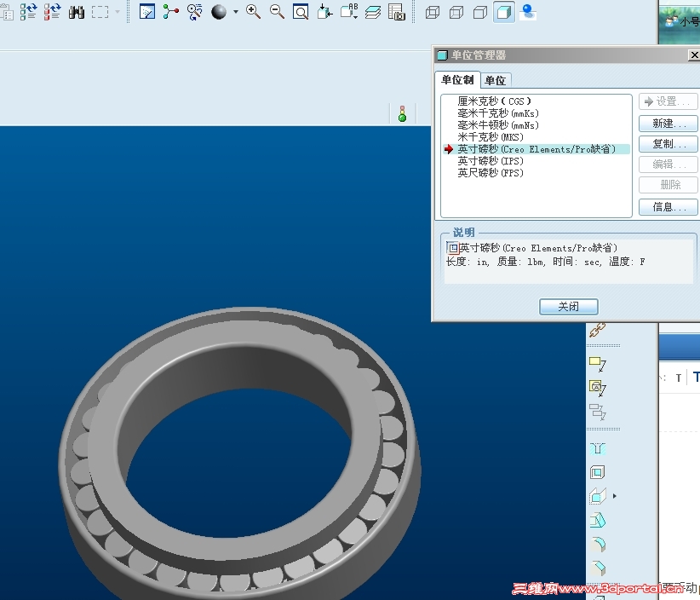
Task: Click the Hole tool icon
Action: (597, 448)
